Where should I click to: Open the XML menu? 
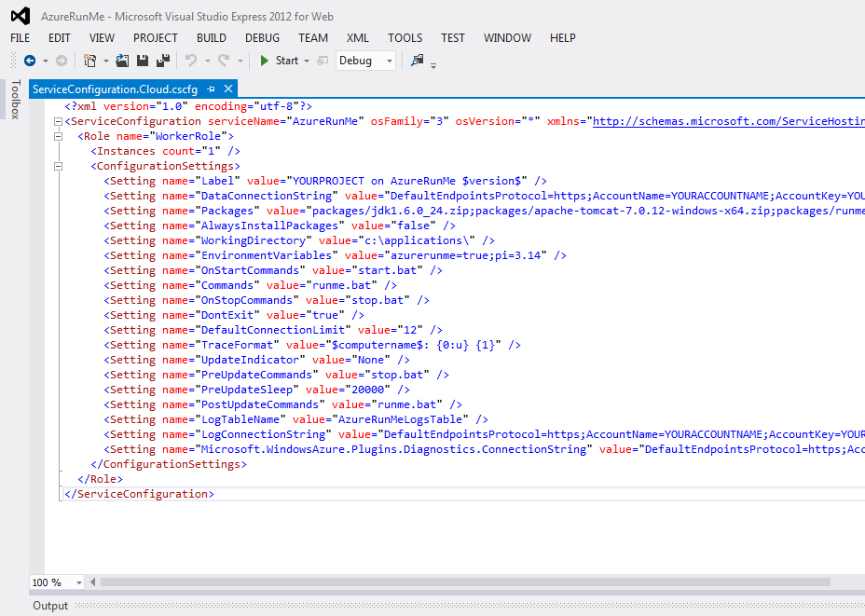358,38
